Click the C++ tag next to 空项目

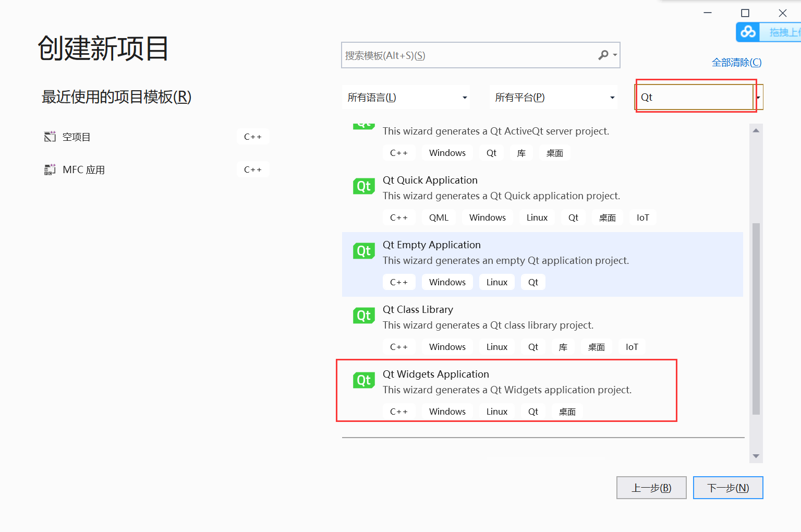(x=253, y=137)
